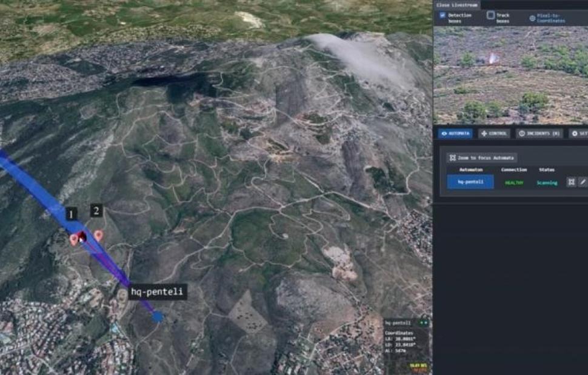588x375 pixels.
Task: Click the Scanning status text
Action: coord(547,183)
